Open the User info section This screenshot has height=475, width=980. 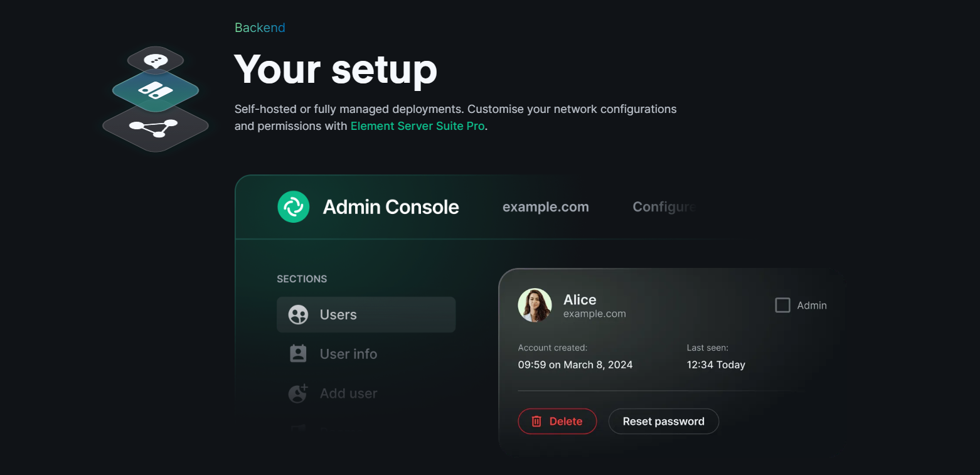click(x=366, y=354)
